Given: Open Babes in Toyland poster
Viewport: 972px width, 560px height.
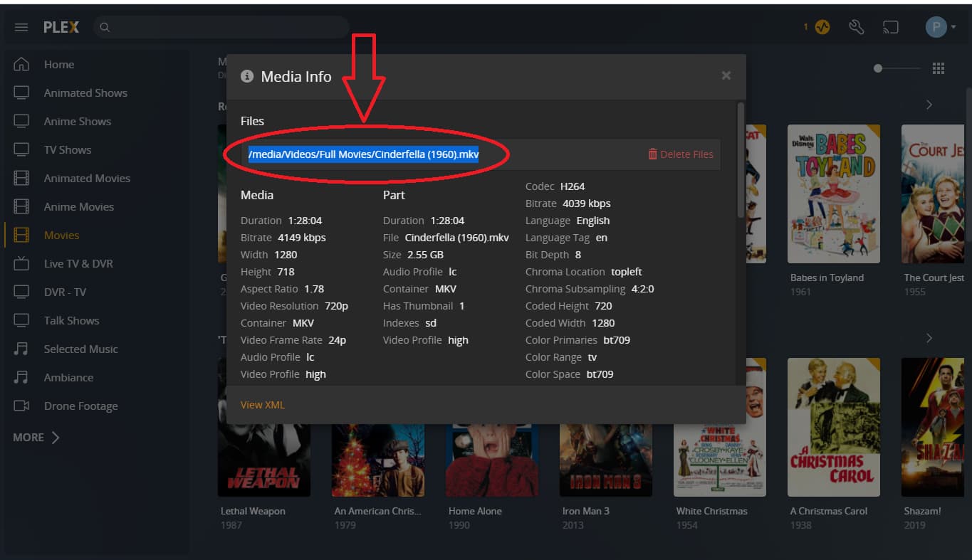Looking at the screenshot, I should (x=834, y=194).
